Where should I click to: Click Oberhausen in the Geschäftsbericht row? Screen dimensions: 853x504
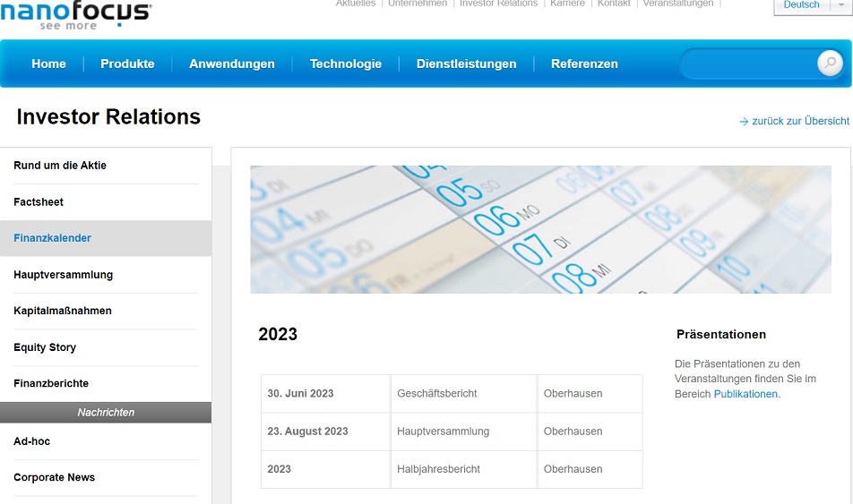573,394
